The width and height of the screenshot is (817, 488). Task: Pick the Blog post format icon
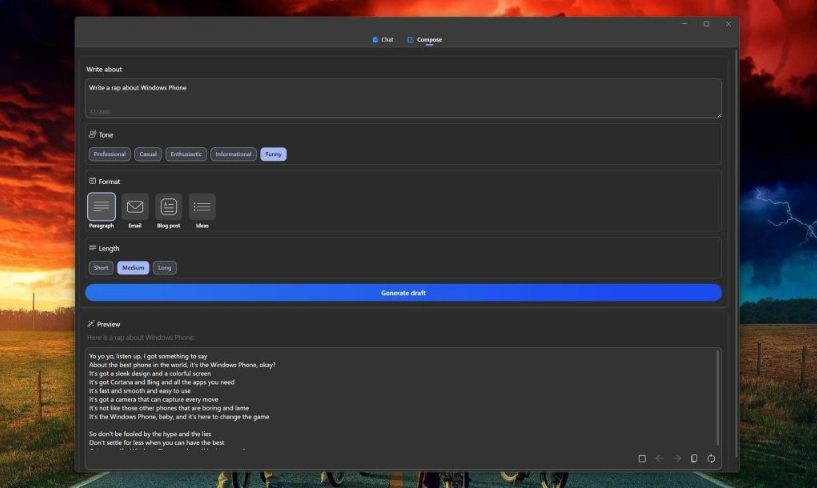pos(169,207)
